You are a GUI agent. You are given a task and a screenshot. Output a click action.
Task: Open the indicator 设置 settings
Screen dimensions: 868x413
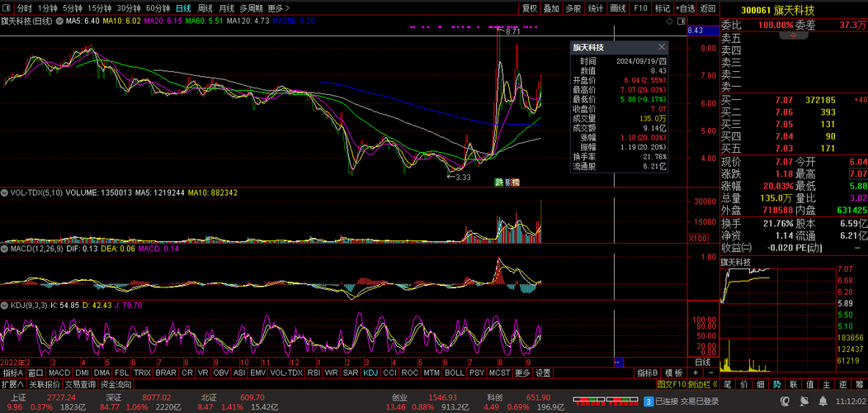543,373
